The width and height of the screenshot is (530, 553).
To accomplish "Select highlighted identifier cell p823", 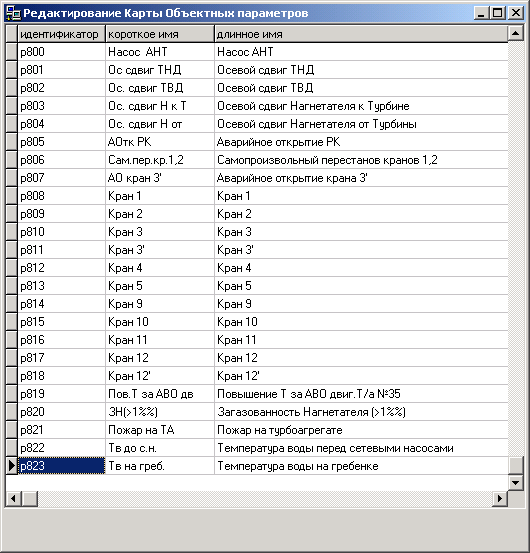I will [61, 466].
